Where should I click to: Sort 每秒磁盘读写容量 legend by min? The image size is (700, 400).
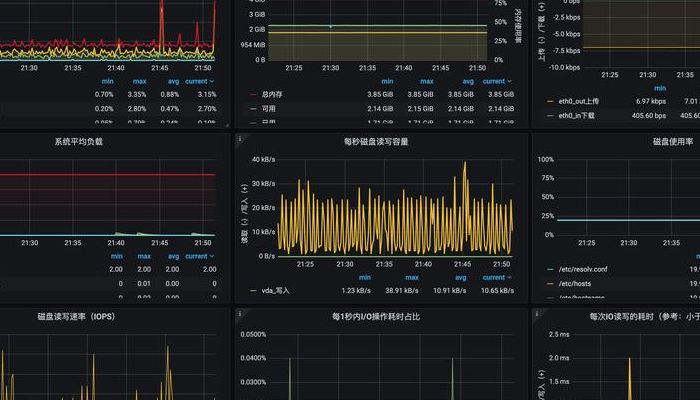[x=365, y=277]
